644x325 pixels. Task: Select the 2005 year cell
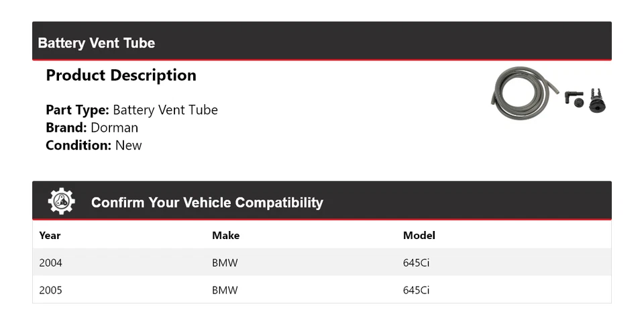coord(50,290)
